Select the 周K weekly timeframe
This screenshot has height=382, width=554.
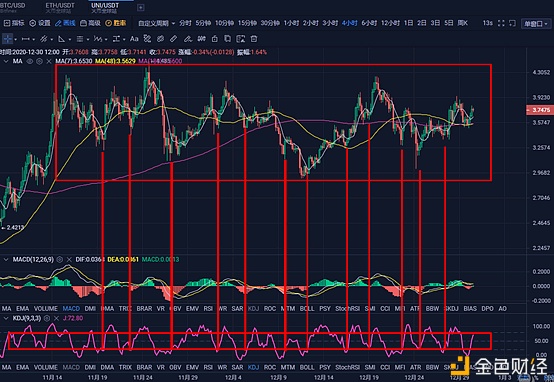pyautogui.click(x=463, y=23)
